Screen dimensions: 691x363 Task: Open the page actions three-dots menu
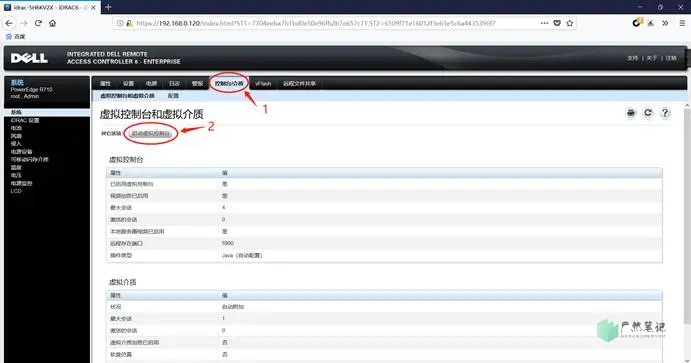pos(544,23)
